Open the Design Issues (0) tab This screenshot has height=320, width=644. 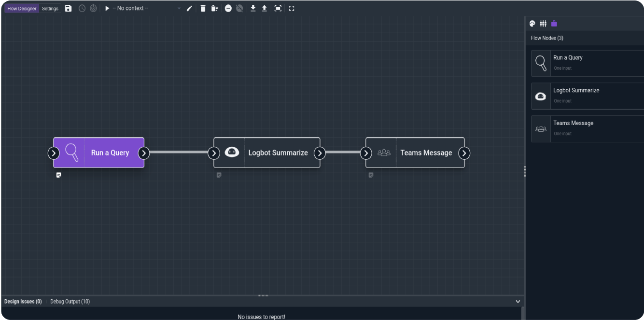pyautogui.click(x=23, y=302)
